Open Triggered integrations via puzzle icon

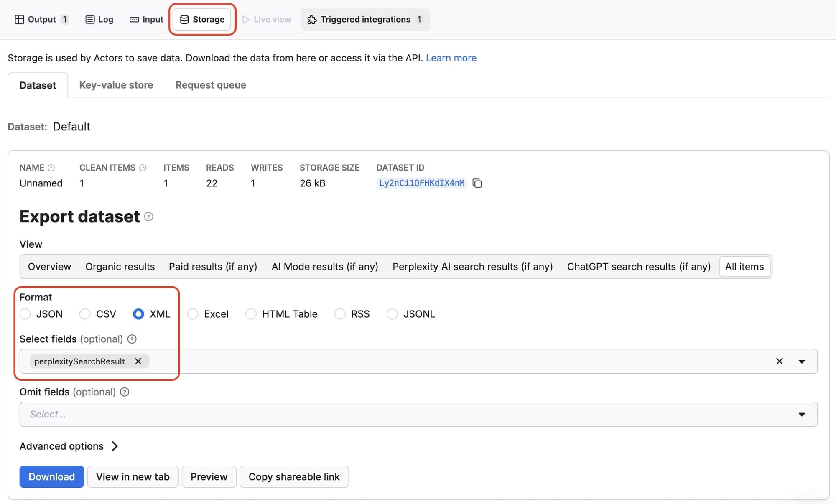point(311,19)
